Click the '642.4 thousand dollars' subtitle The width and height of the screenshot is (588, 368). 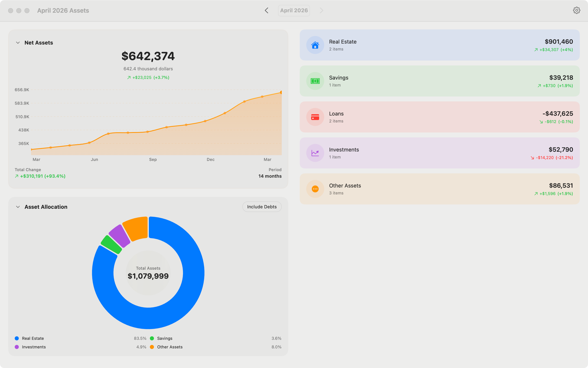pos(148,69)
